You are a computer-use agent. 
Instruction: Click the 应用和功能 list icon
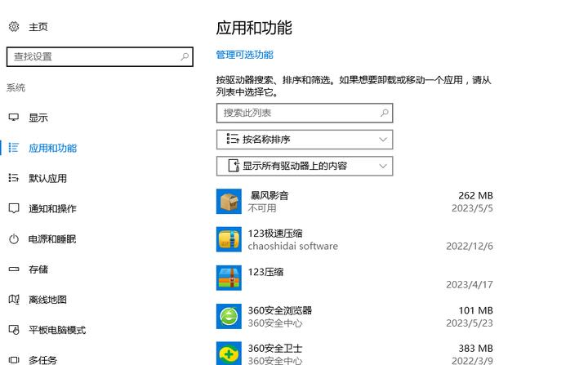click(14, 148)
